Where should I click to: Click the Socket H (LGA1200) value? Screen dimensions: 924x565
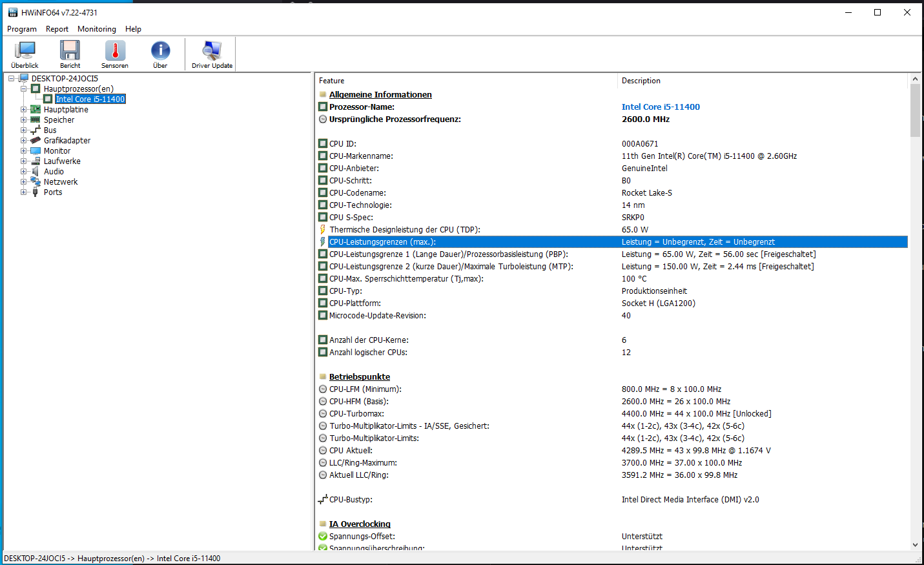(659, 303)
